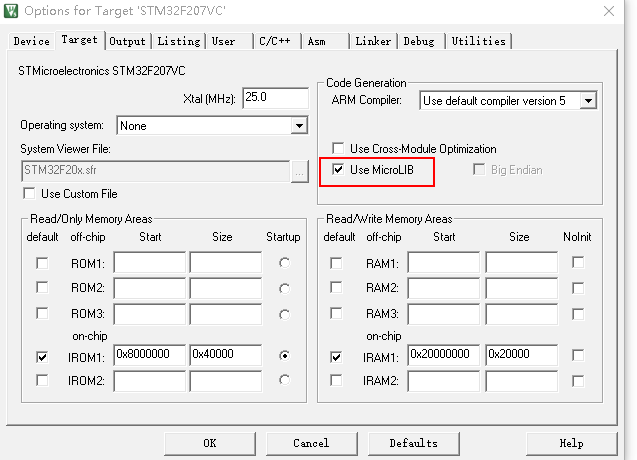
Task: Open the Linker tab
Action: coord(373,41)
